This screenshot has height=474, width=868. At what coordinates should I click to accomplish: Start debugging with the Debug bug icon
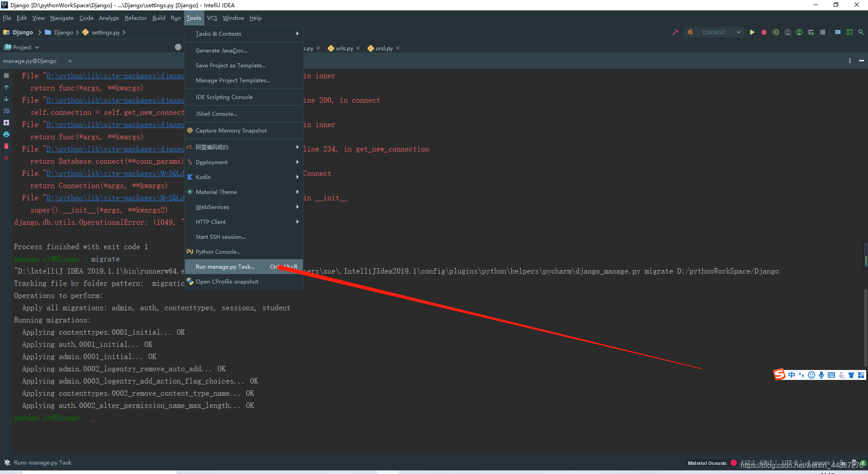764,32
